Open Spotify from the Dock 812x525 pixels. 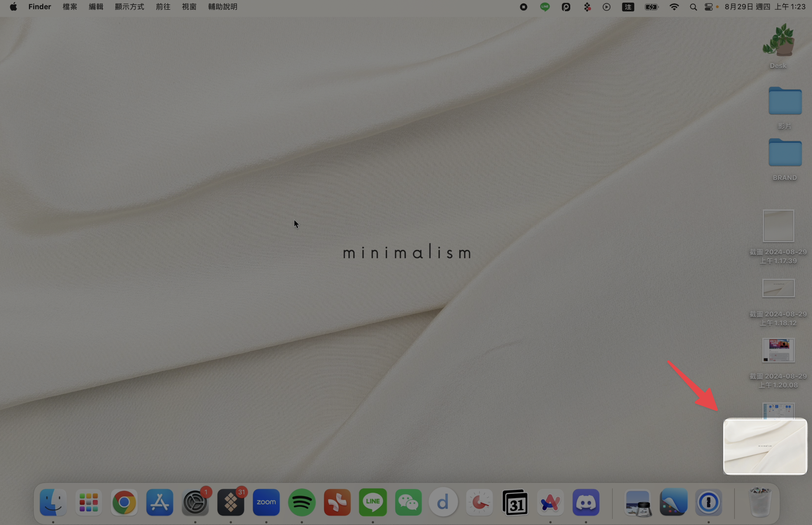click(302, 502)
